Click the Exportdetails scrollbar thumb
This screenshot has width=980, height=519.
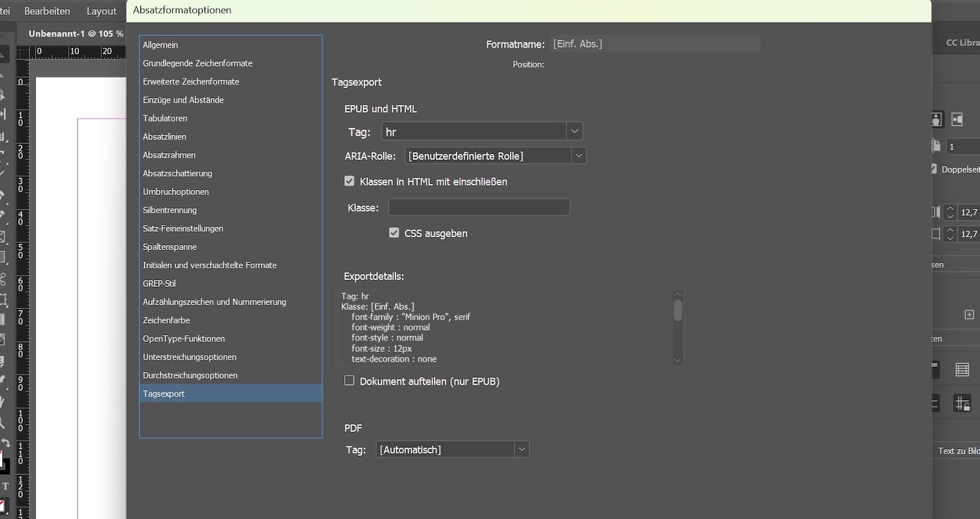click(x=677, y=309)
